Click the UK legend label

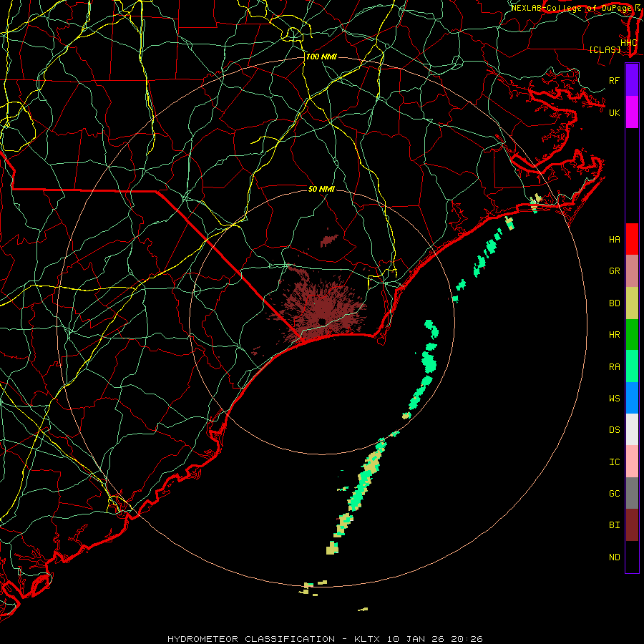(x=615, y=112)
